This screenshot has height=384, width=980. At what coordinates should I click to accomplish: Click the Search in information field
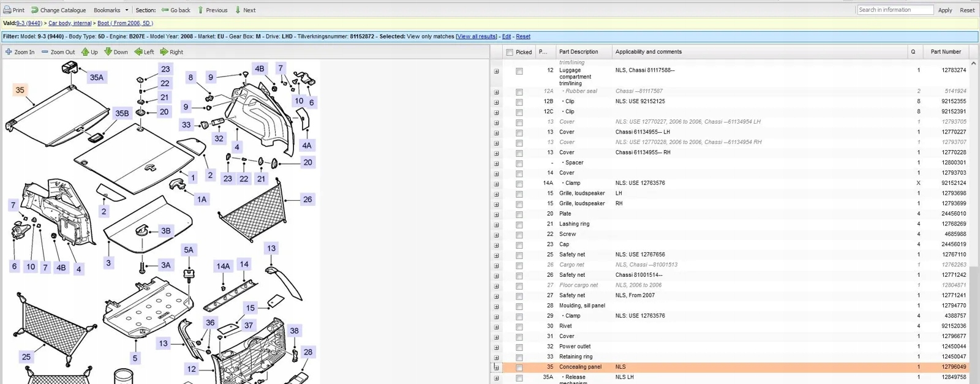[x=894, y=10]
